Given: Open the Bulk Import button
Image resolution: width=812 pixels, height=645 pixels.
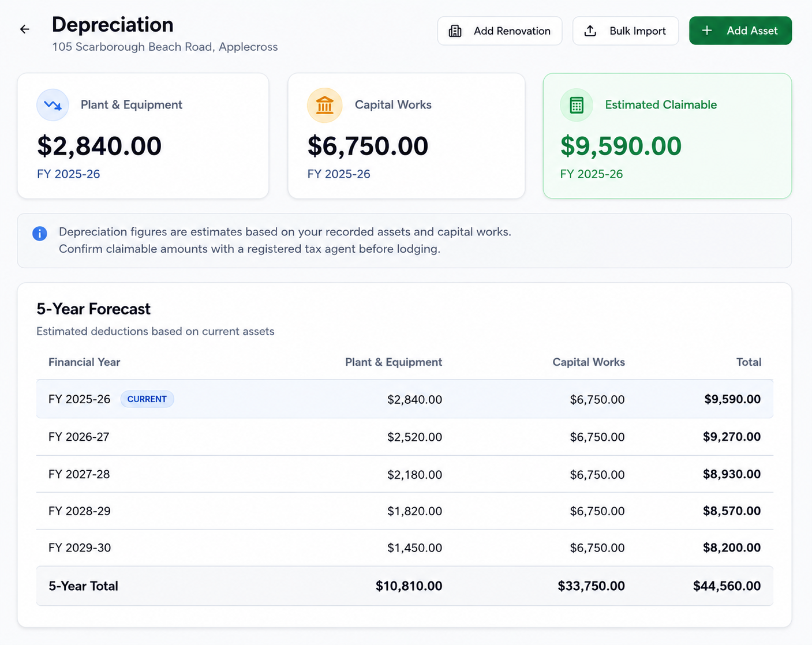Looking at the screenshot, I should (626, 31).
